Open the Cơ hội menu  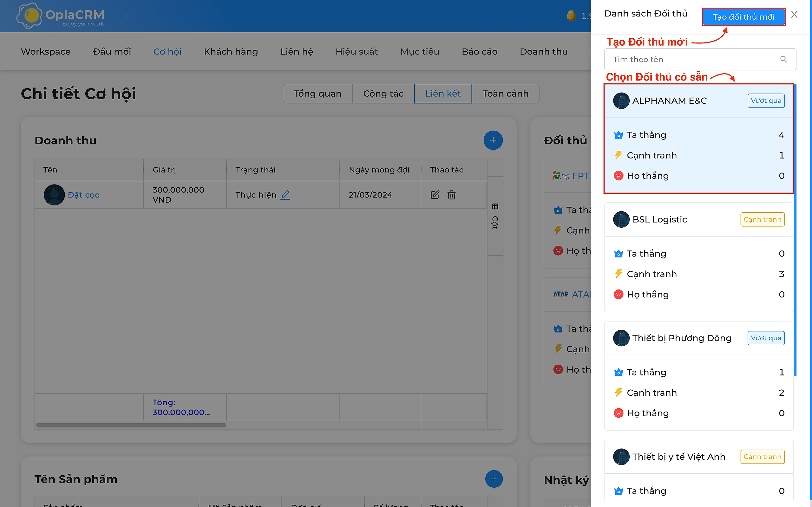tap(167, 52)
